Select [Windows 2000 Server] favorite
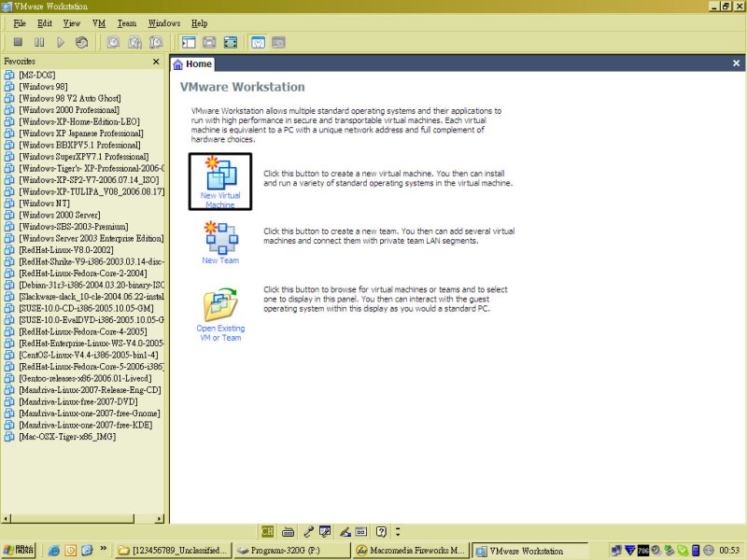Image resolution: width=747 pixels, height=560 pixels. [x=60, y=215]
